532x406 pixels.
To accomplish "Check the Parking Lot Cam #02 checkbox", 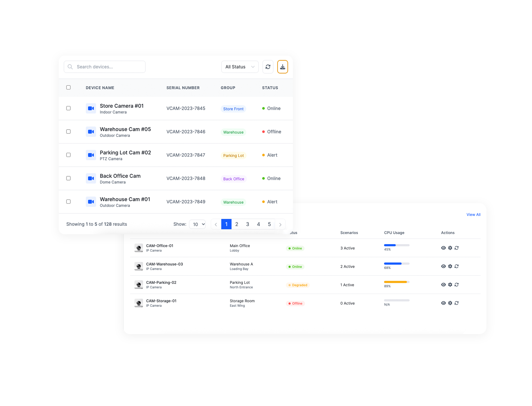I will [x=68, y=155].
